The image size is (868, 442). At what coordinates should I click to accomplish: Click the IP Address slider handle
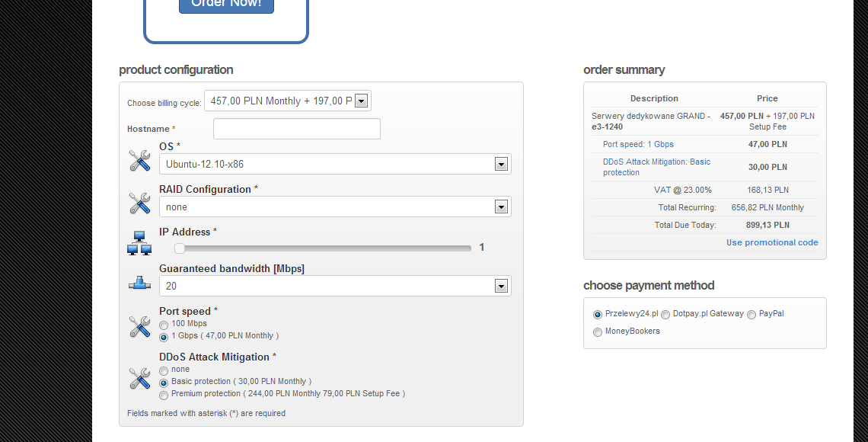point(180,248)
